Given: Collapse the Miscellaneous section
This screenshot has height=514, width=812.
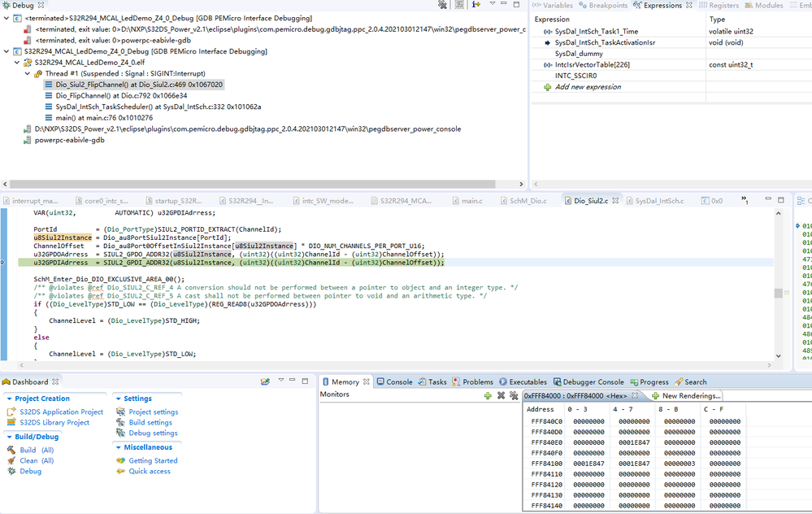Looking at the screenshot, I should 118,447.
